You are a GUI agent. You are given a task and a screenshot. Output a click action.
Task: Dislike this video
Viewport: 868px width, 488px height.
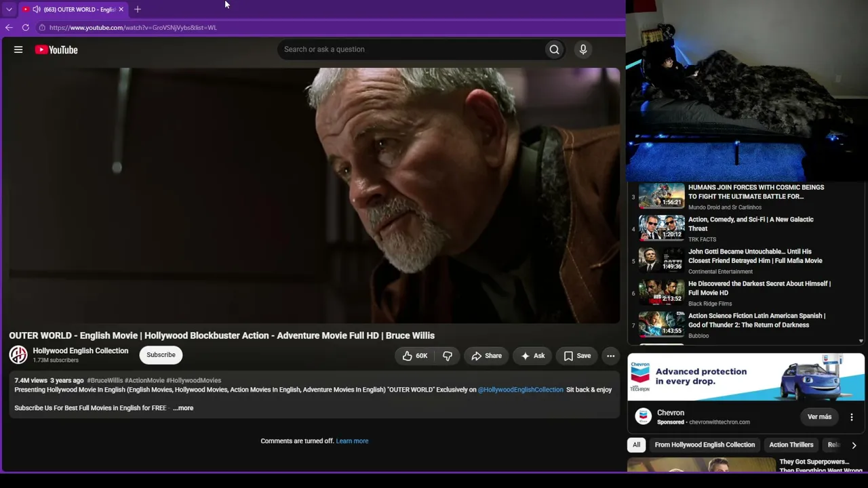[448, 356]
